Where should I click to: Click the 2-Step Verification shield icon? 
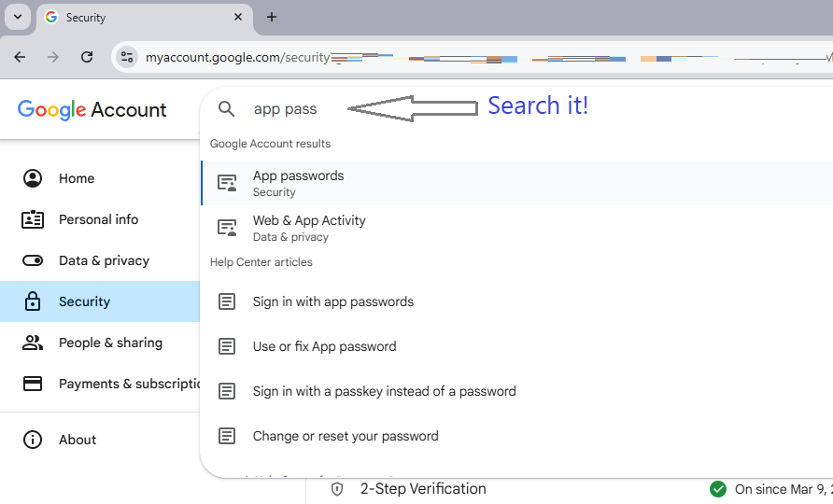coord(337,489)
